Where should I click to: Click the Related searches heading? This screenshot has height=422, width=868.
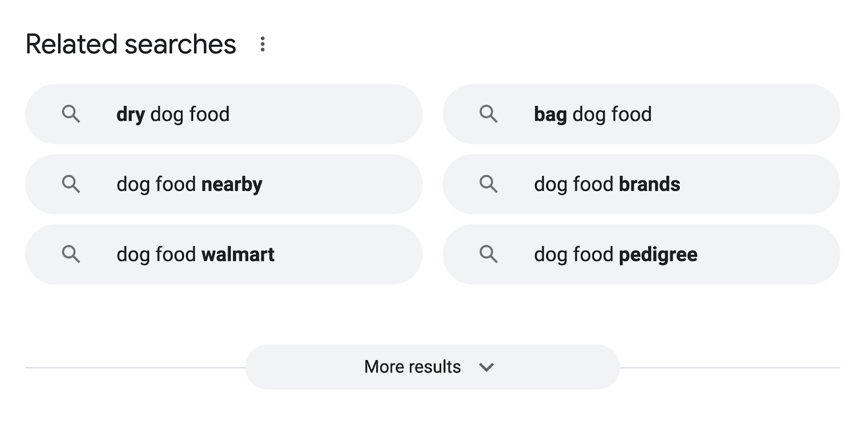[131, 45]
